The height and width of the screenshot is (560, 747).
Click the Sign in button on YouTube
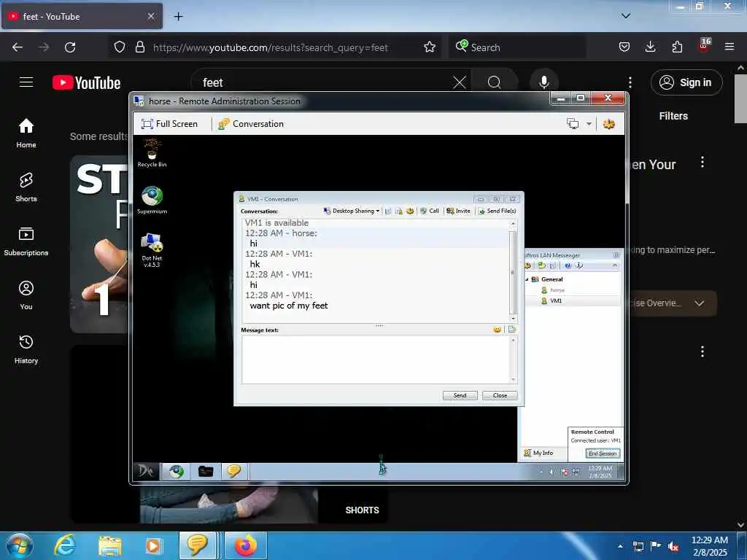click(x=686, y=82)
